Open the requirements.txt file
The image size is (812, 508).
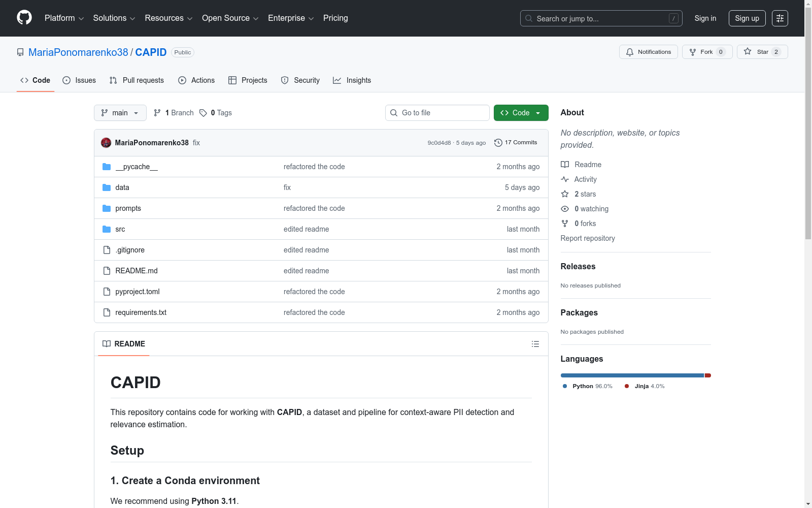click(141, 312)
